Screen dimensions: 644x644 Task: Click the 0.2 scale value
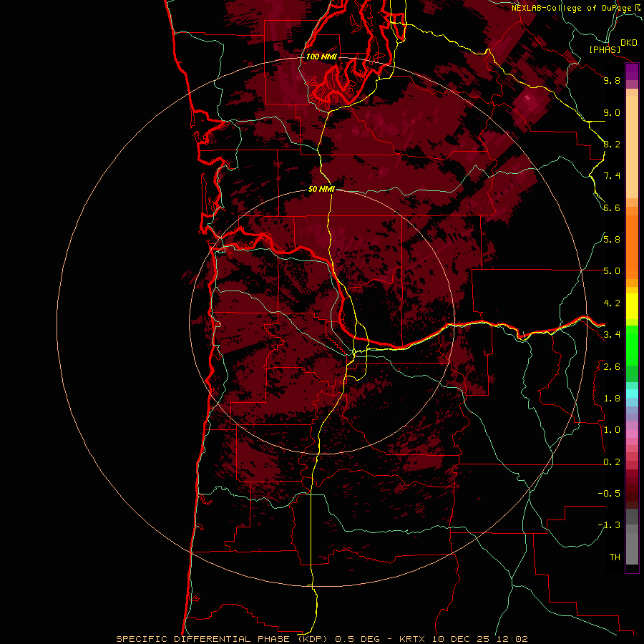pyautogui.click(x=612, y=462)
